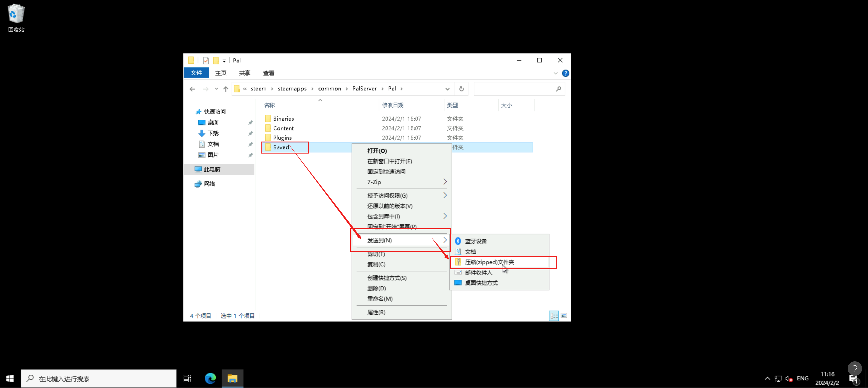Expand the 7-Zip submenu

pos(402,182)
